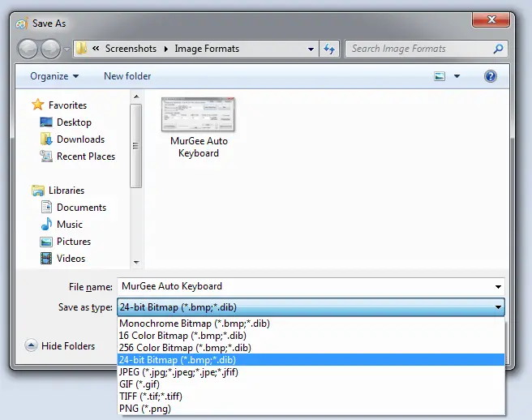The image size is (532, 420).
Task: Expand the address bar path dropdown
Action: click(x=311, y=49)
